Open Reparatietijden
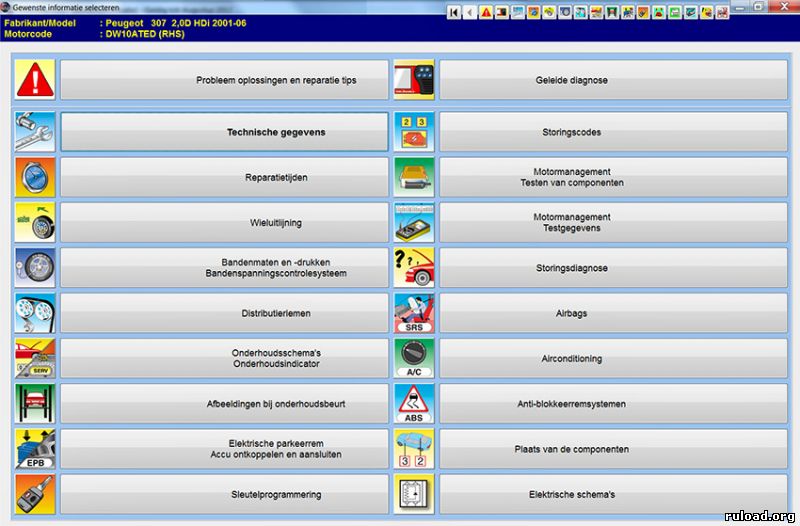The height and width of the screenshot is (526, 800). 224,177
